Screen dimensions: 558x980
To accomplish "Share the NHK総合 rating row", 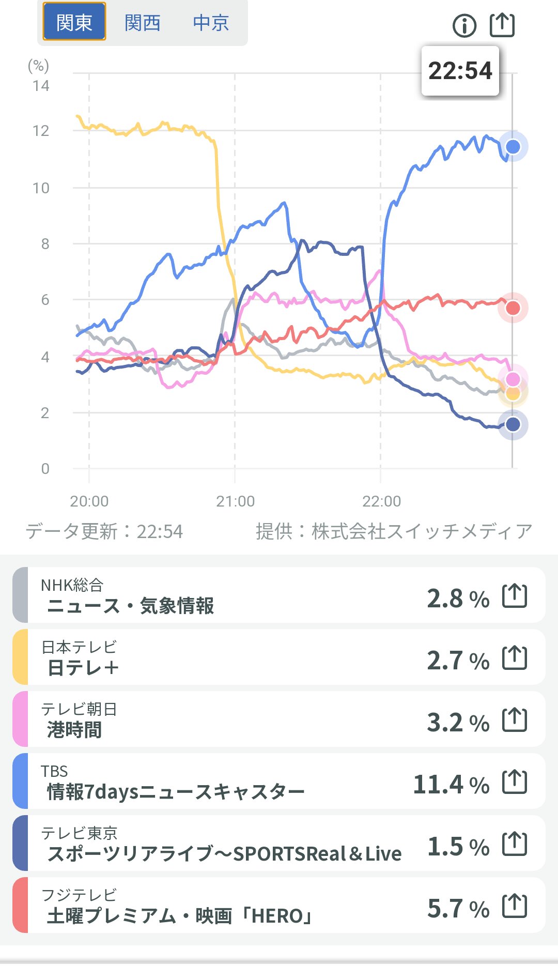I will (x=515, y=595).
